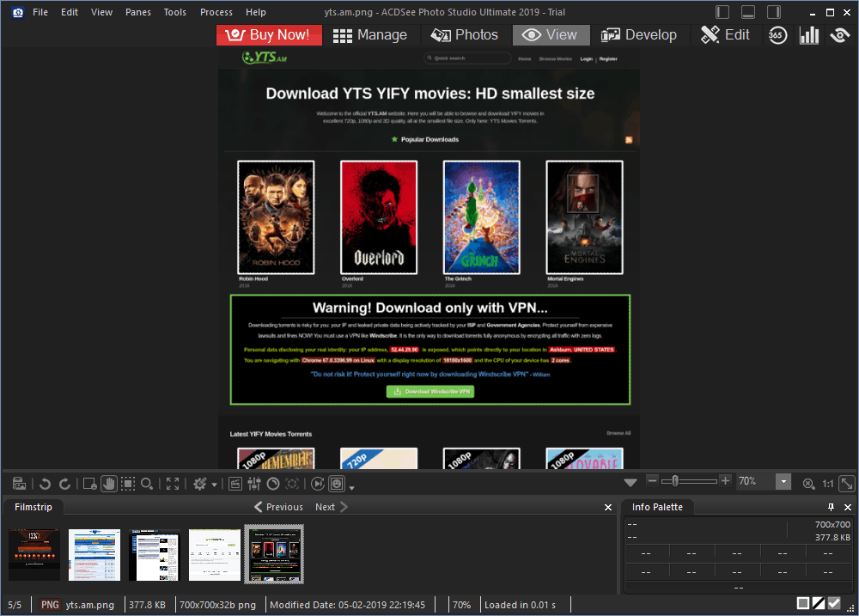Pin the Info Palette pane
This screenshot has width=859, height=616.
831,507
